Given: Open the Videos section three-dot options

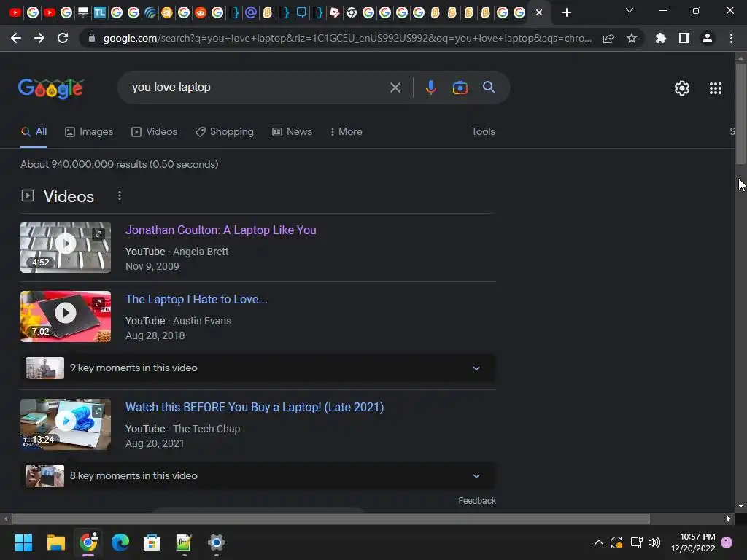Looking at the screenshot, I should point(120,195).
